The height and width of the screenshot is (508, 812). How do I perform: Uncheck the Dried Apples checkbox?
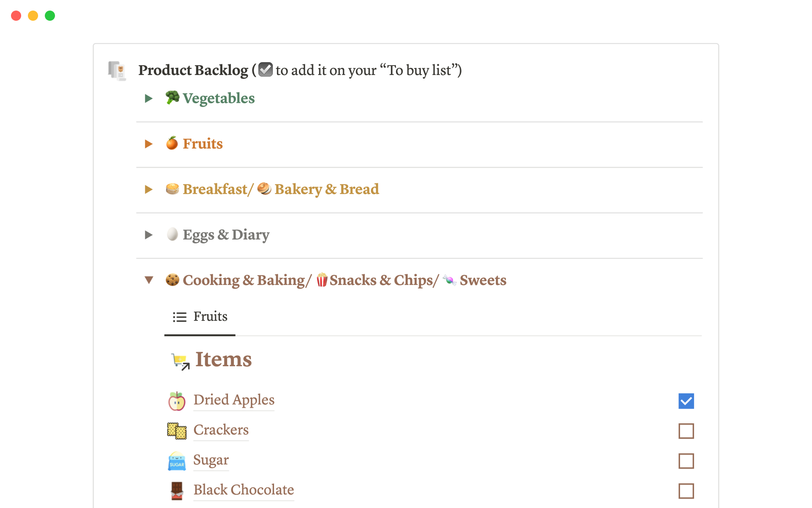pyautogui.click(x=686, y=400)
